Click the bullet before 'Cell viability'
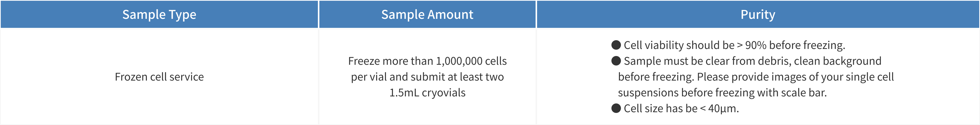The image size is (980, 125). click(x=616, y=45)
